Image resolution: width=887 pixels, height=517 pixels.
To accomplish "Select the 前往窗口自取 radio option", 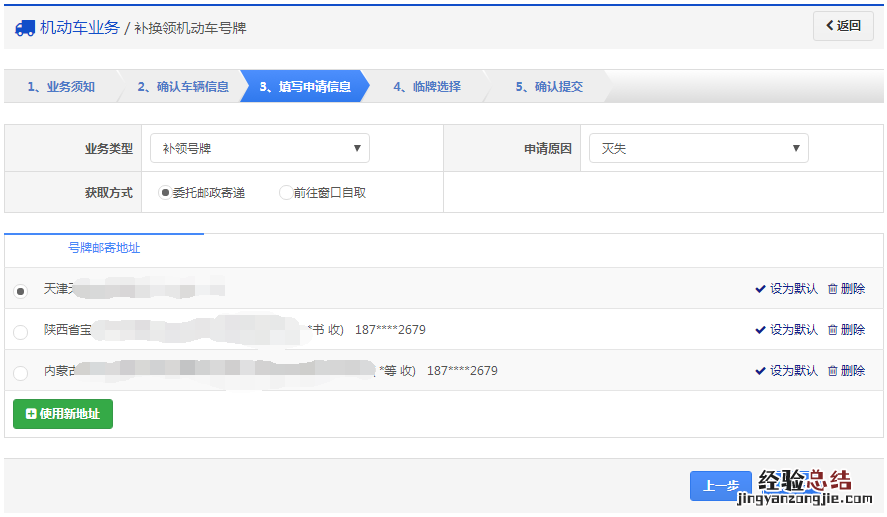I will tap(286, 192).
